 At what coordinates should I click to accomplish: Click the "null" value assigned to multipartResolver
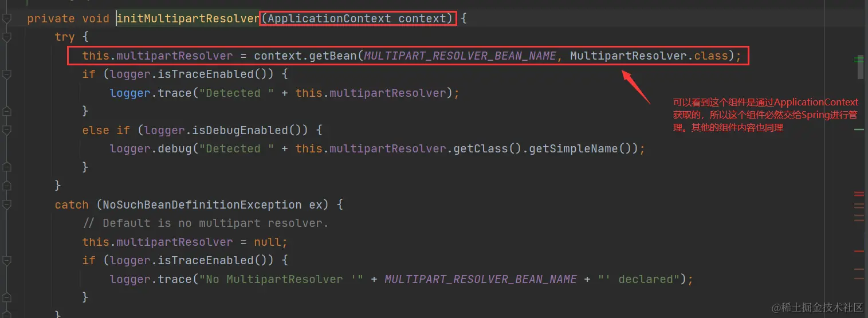tap(268, 242)
